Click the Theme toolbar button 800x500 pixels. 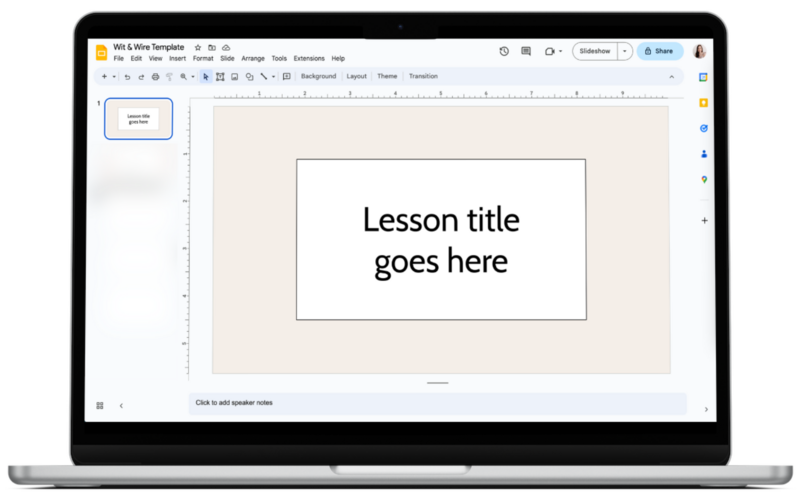pyautogui.click(x=387, y=76)
